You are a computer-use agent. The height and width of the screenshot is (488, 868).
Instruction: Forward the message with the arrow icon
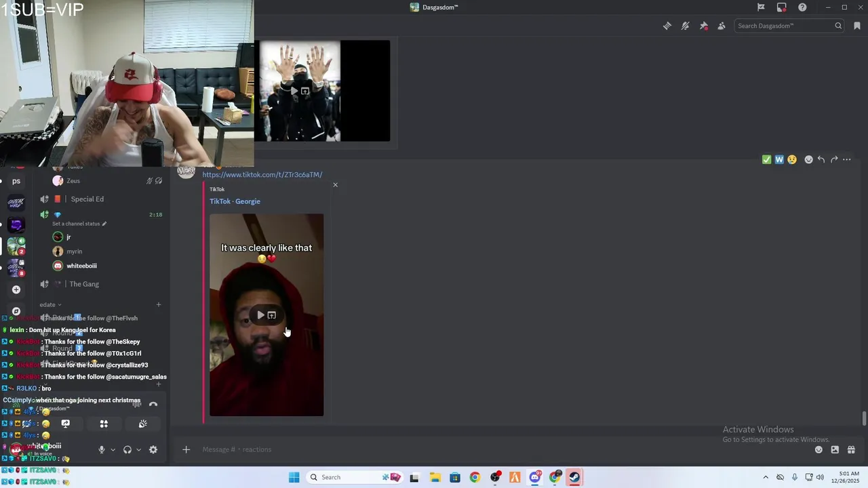tap(834, 159)
